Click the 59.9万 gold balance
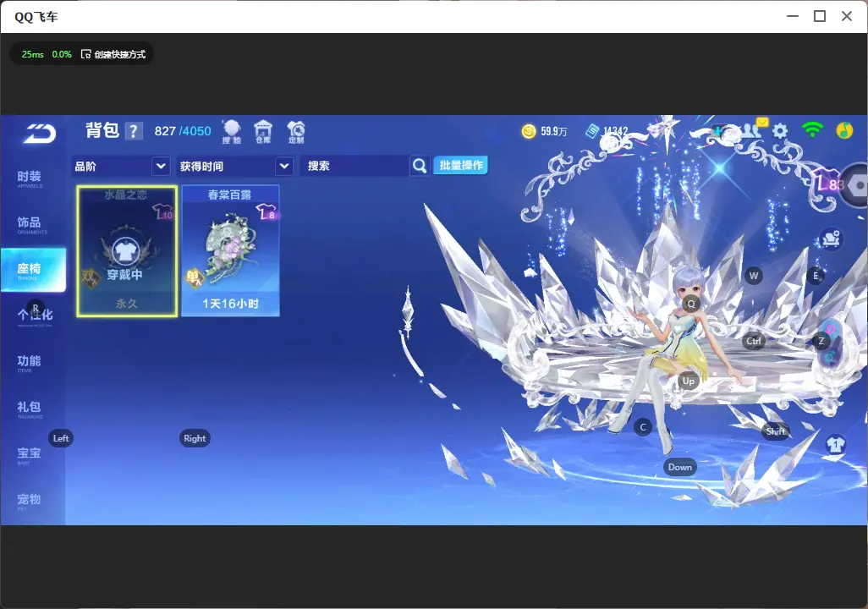 554,131
